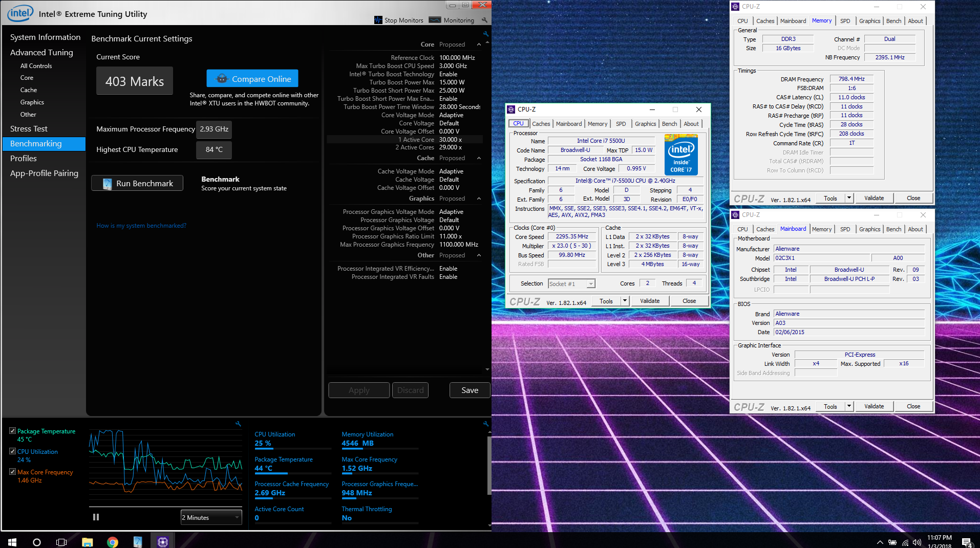Show hidden system tray icons
The image size is (980, 548).
(880, 542)
